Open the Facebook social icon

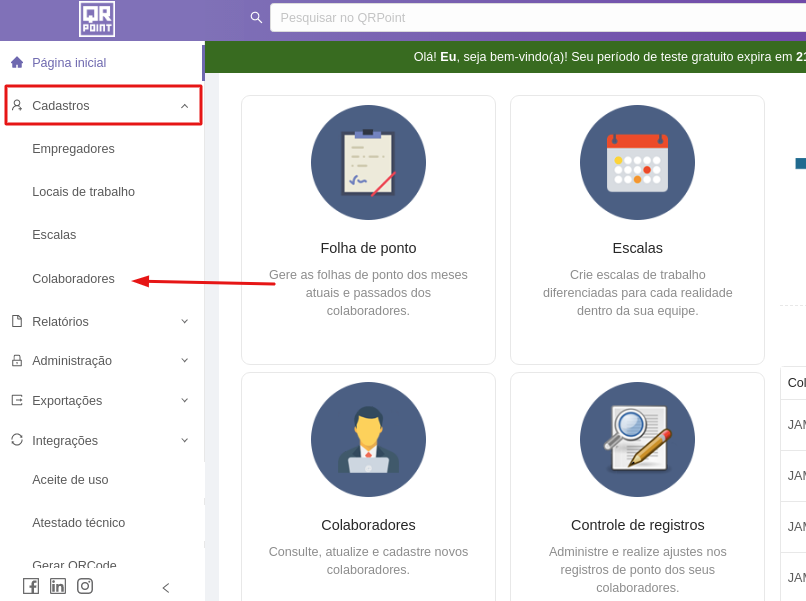[x=31, y=586]
